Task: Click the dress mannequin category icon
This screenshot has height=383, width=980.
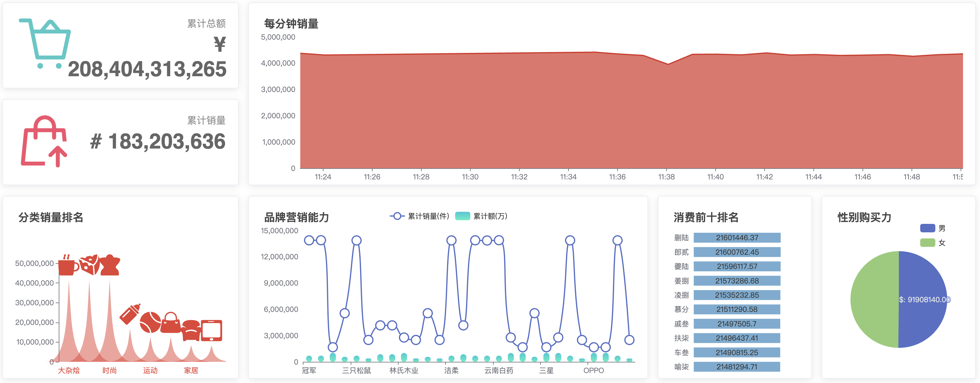Action: click(x=110, y=265)
